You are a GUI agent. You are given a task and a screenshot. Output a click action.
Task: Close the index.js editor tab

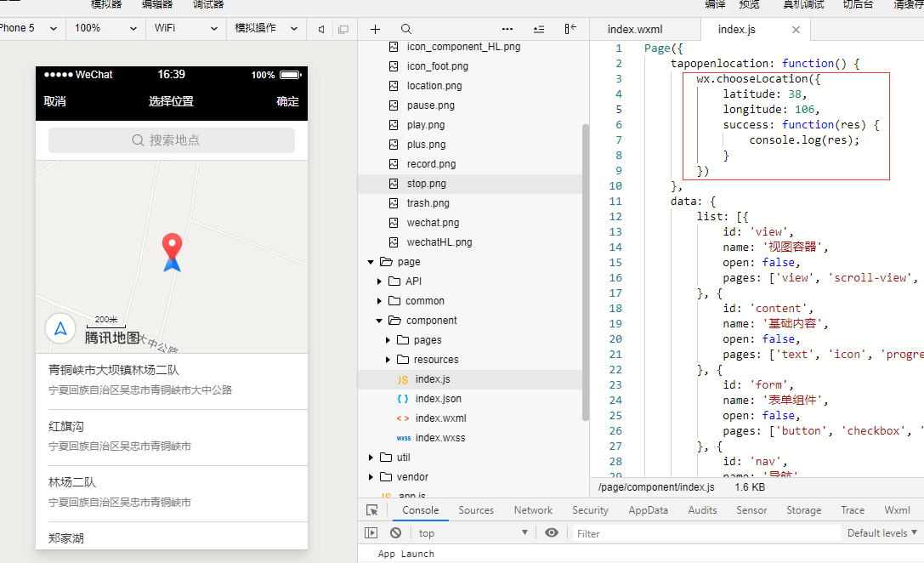coord(796,30)
